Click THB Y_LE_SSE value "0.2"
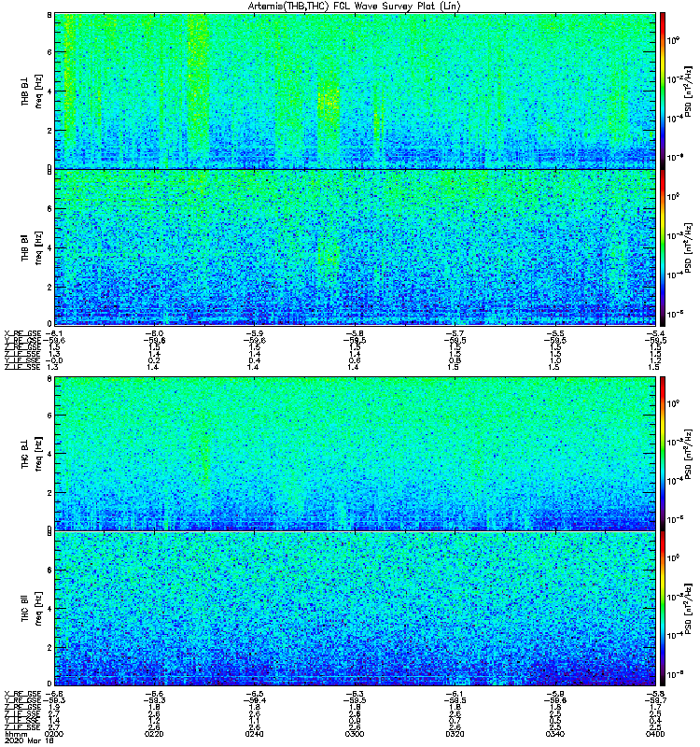 (154, 360)
